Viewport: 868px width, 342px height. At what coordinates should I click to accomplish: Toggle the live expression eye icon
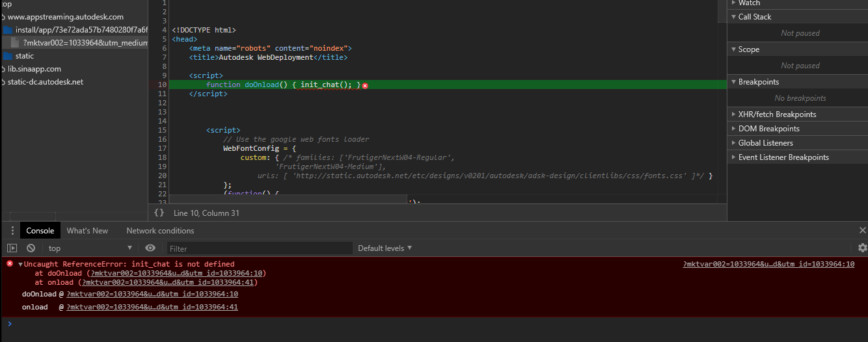click(150, 248)
